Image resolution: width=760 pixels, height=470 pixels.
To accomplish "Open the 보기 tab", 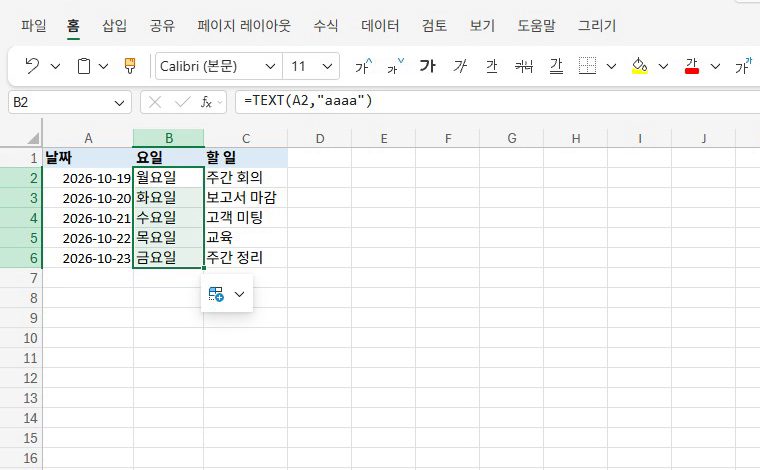I will 482,25.
